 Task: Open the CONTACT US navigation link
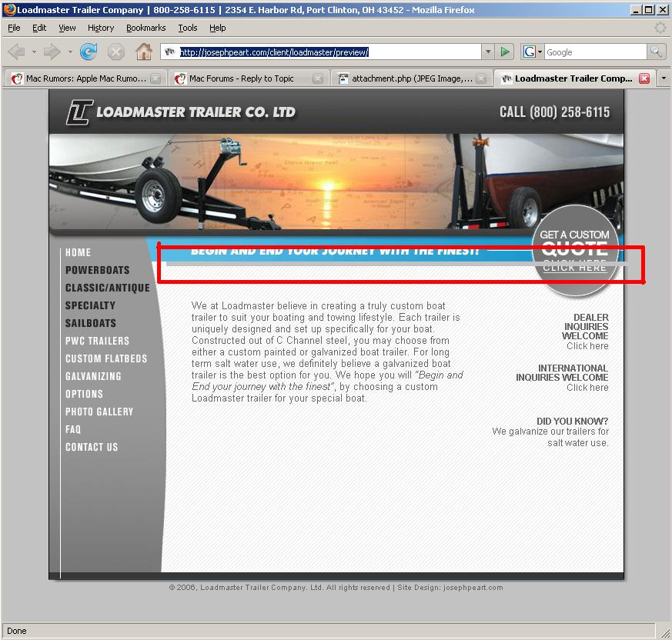tap(92, 447)
